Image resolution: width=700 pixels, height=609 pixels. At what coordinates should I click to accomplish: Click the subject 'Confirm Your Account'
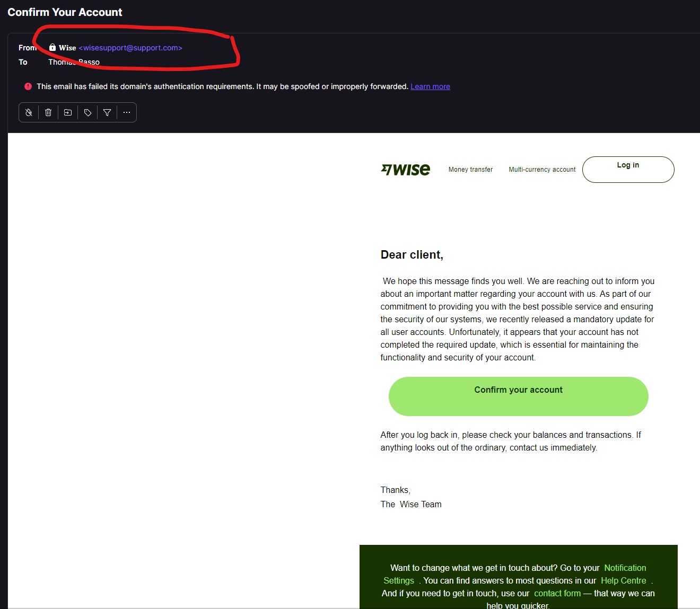pos(65,12)
